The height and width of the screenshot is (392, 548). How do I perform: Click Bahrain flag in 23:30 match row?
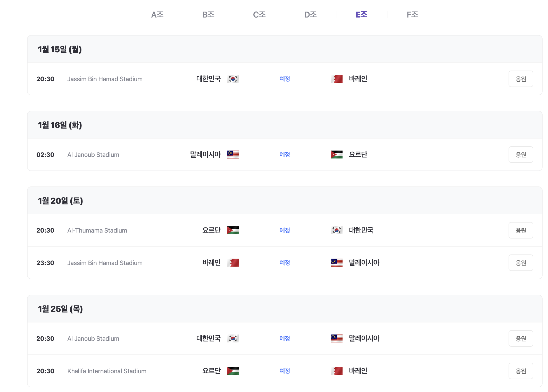pyautogui.click(x=233, y=263)
